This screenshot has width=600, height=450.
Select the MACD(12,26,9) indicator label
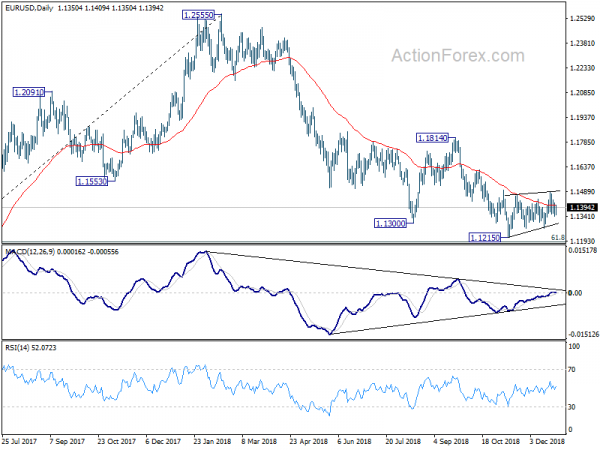(30, 252)
